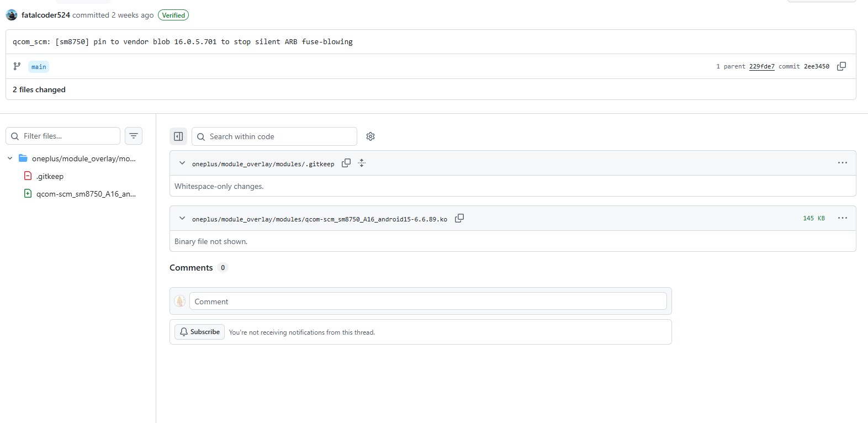Subscribe to thread notifications
868x423 pixels.
tap(200, 332)
